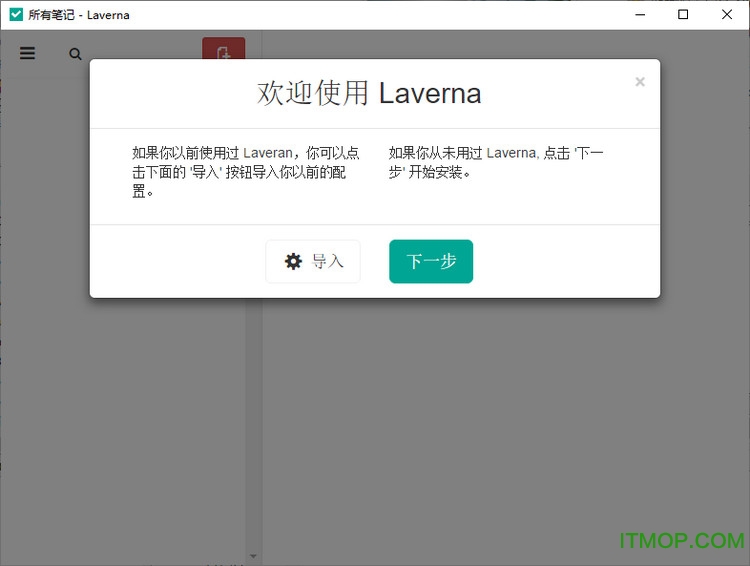Click the green 下一步 next button
The height and width of the screenshot is (566, 750).
pyautogui.click(x=431, y=261)
